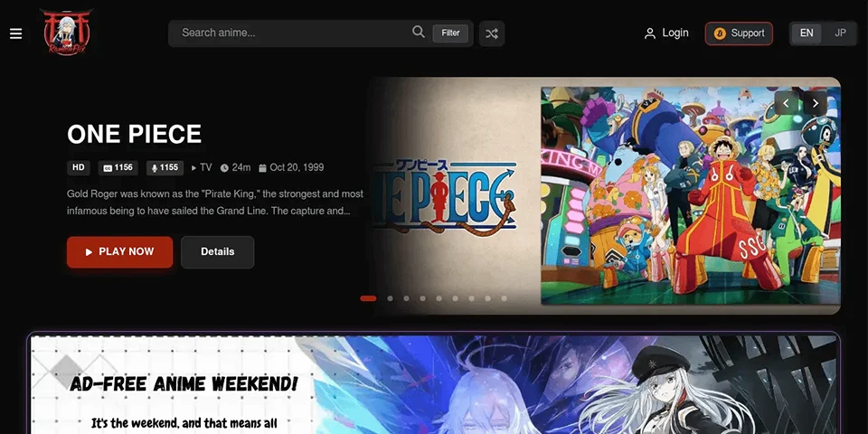Click the magnifier search icon
Image resolution: width=868 pixels, height=434 pixels.
tap(419, 32)
